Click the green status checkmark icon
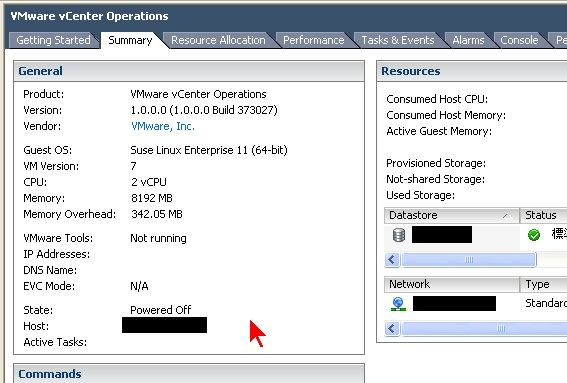Screen dimensions: 567x383 click(x=534, y=235)
